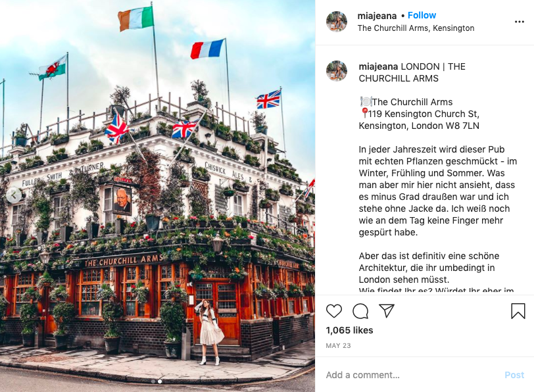
Task: Select the first carousel dot indicator
Action: (153, 381)
